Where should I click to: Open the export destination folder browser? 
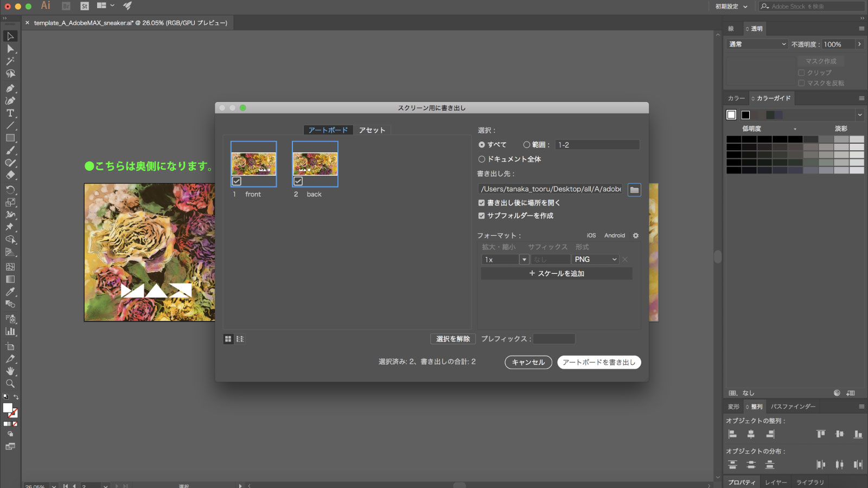(634, 190)
